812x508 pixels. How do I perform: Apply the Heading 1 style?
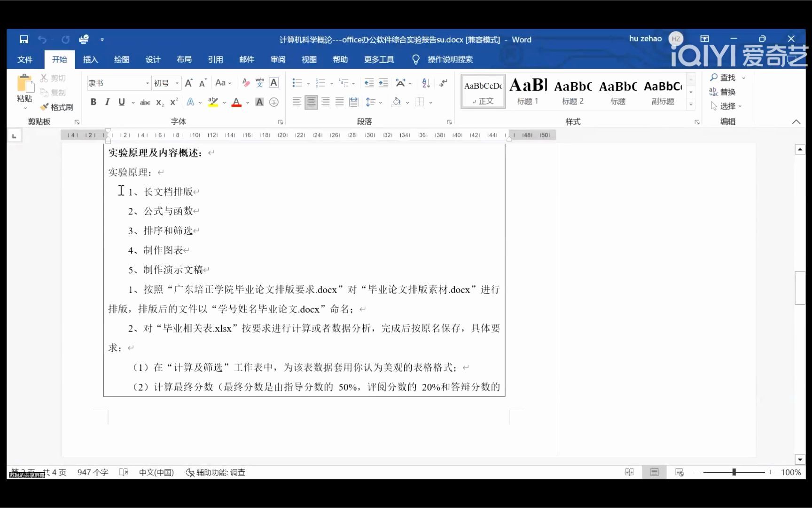click(528, 91)
